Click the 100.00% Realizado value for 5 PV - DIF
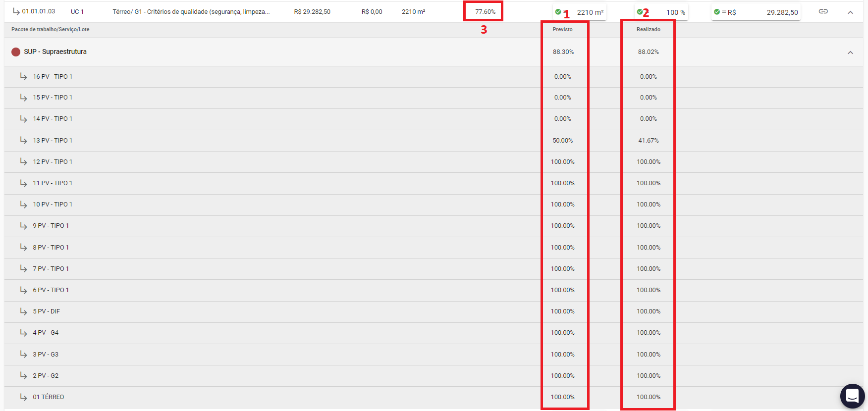 [648, 311]
